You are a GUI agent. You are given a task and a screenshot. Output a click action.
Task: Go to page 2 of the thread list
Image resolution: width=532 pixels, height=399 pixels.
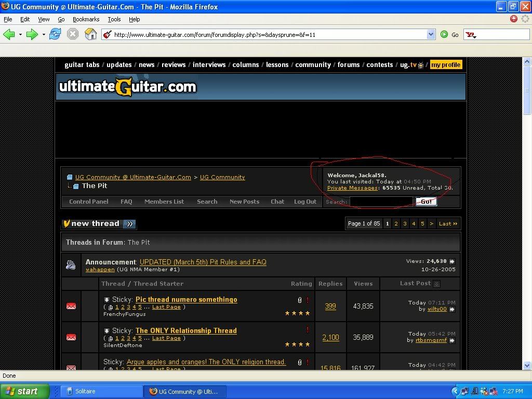[x=396, y=223]
